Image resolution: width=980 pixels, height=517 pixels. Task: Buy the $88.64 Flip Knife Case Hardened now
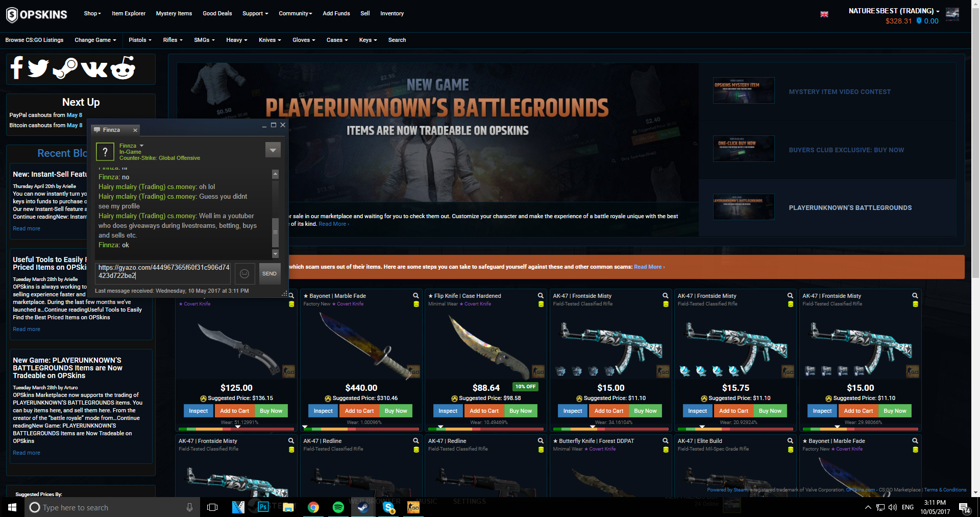521,411
